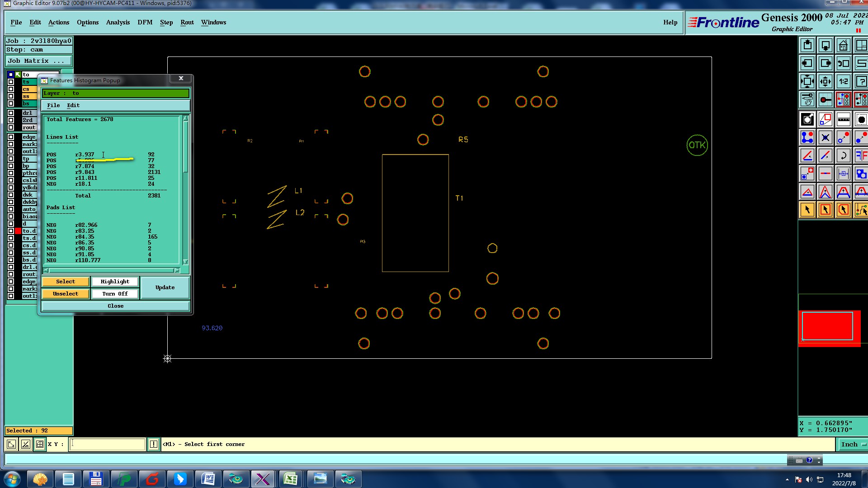Toggle the cs layer display checkbox
The image size is (868, 488).
11,89
